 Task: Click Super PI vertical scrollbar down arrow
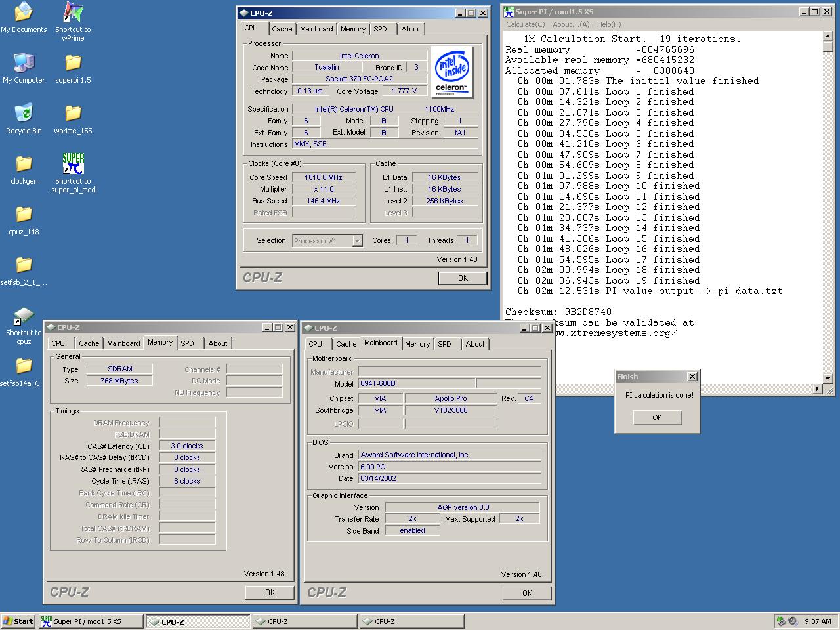point(828,379)
